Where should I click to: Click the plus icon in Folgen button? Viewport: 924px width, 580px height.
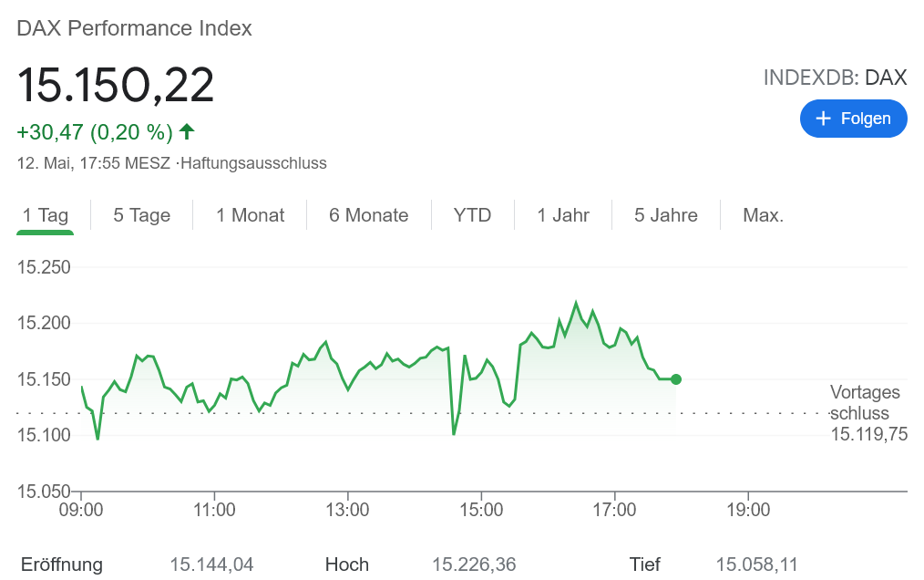click(x=824, y=119)
